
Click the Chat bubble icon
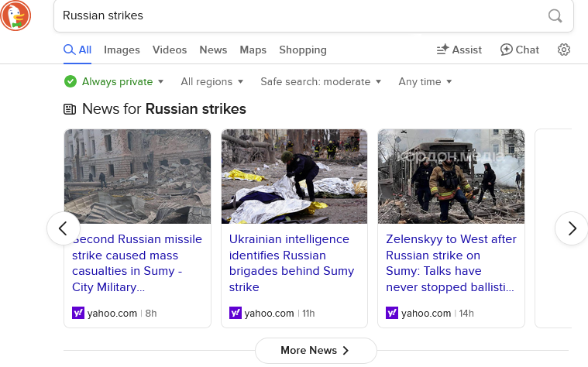[x=506, y=50]
